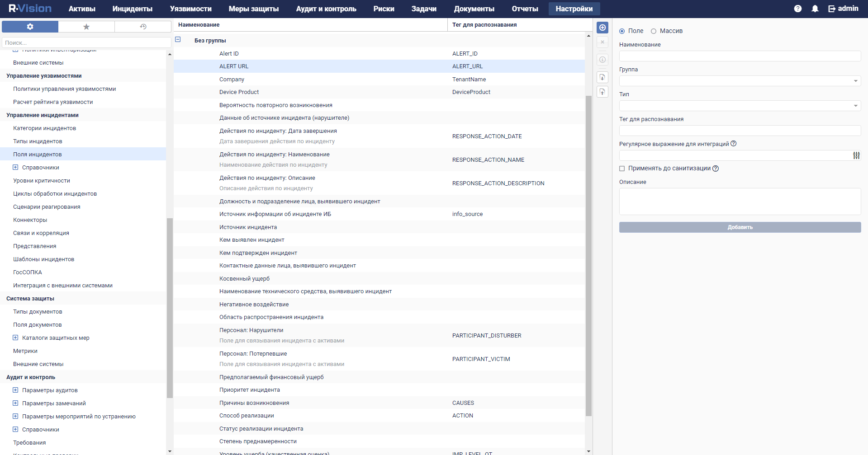
Task: Open the Группа dropdown
Action: pyautogui.click(x=740, y=81)
